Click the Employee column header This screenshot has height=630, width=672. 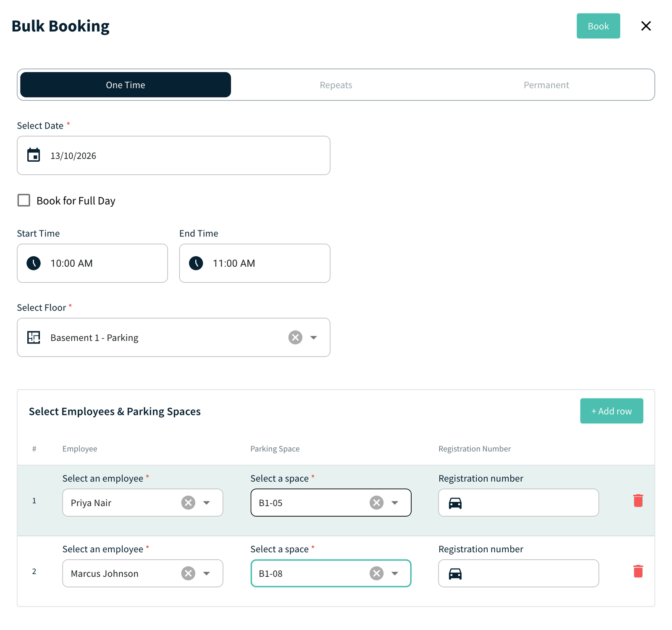[x=80, y=449]
